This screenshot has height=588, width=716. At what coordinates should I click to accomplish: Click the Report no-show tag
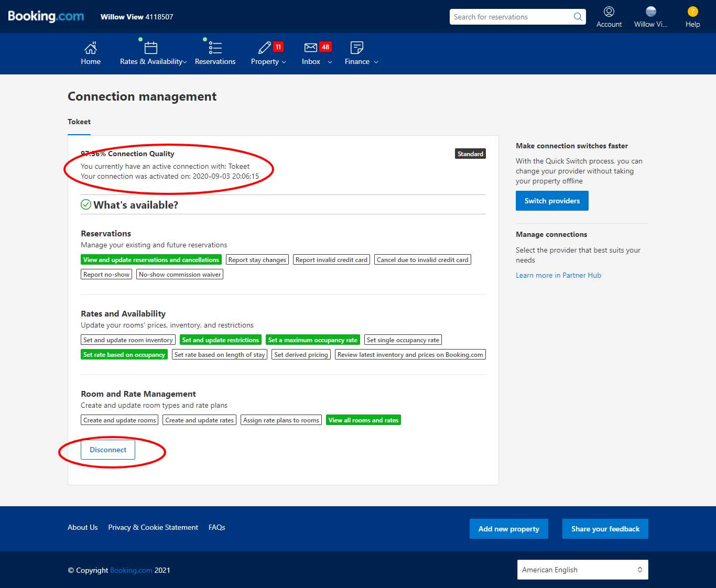(x=106, y=274)
